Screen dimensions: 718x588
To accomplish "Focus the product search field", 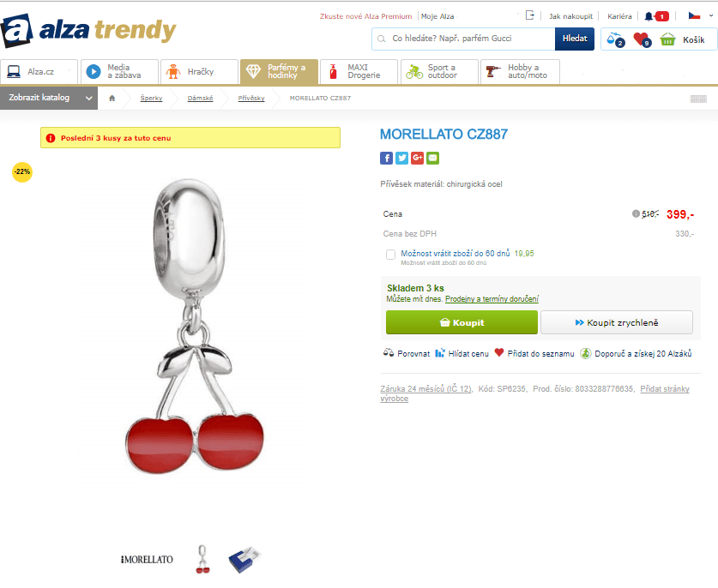I will pos(463,39).
